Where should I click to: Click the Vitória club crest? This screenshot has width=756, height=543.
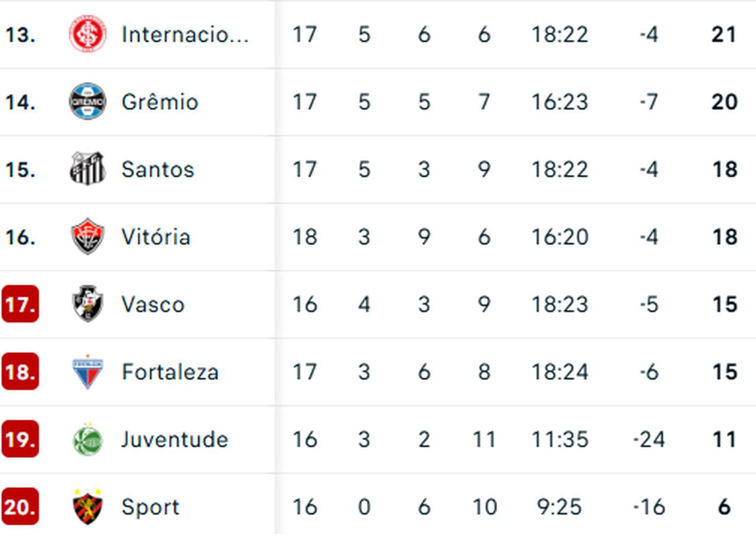[87, 236]
